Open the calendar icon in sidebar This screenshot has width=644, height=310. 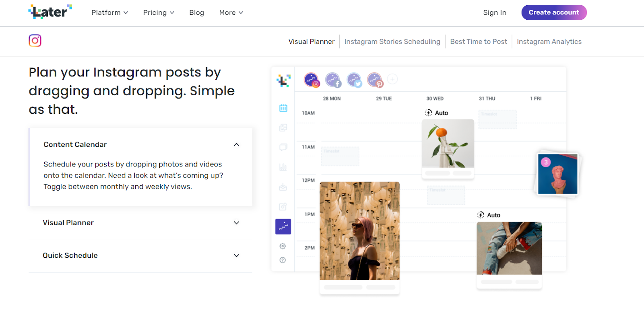tap(283, 108)
